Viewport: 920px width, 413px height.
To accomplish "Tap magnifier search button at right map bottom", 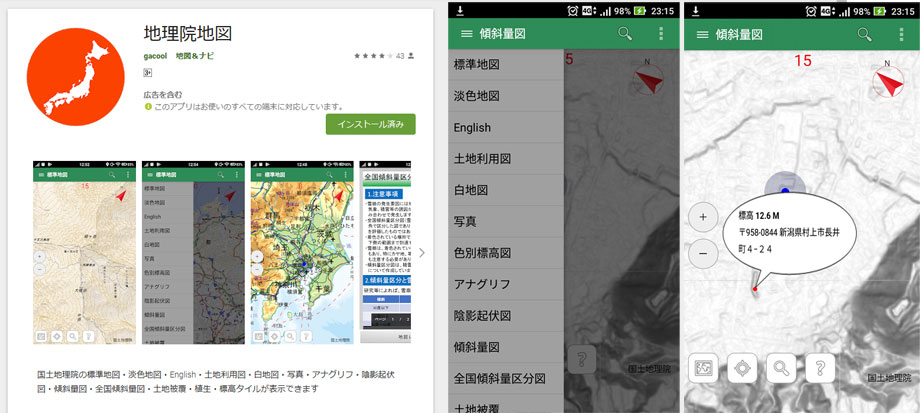I will point(781,368).
